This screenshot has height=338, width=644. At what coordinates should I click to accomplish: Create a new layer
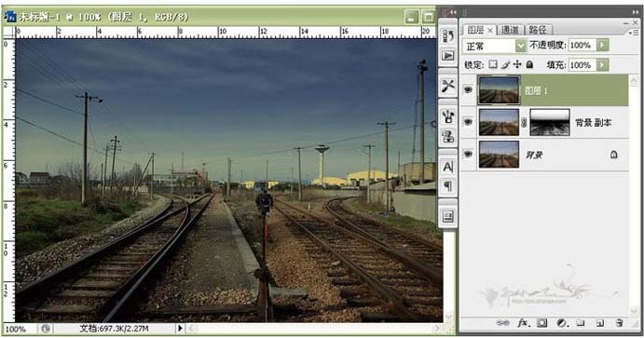click(600, 323)
